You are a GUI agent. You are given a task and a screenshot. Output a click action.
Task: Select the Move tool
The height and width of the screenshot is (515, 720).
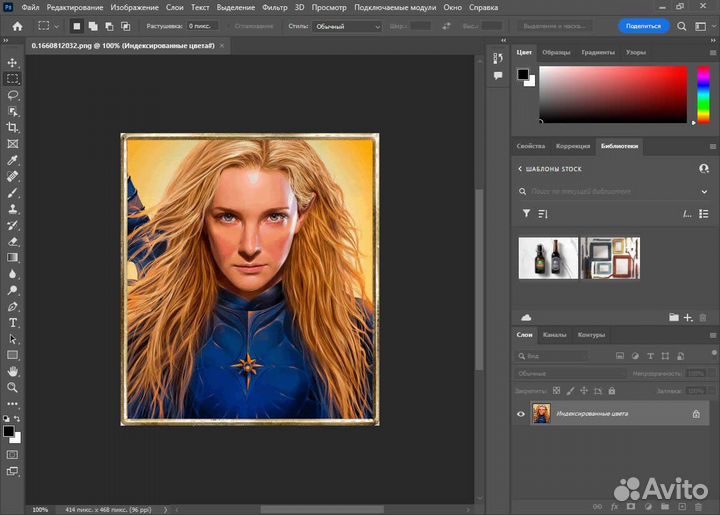12,62
